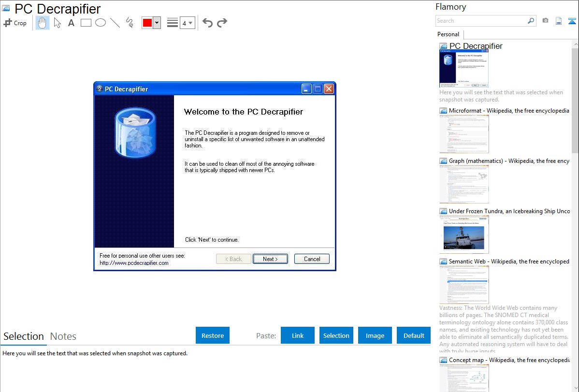Click the scroll up arrow in snapshot list
The image size is (579, 392).
pyautogui.click(x=576, y=44)
